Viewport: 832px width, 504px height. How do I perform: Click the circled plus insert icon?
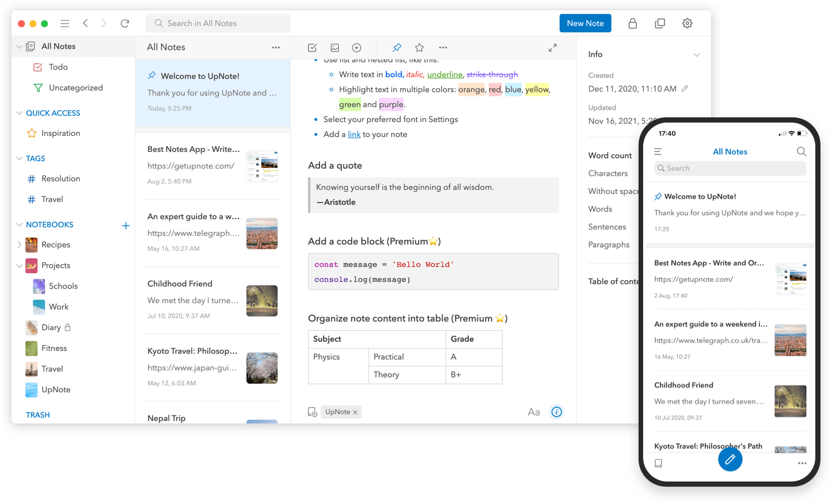click(x=356, y=48)
